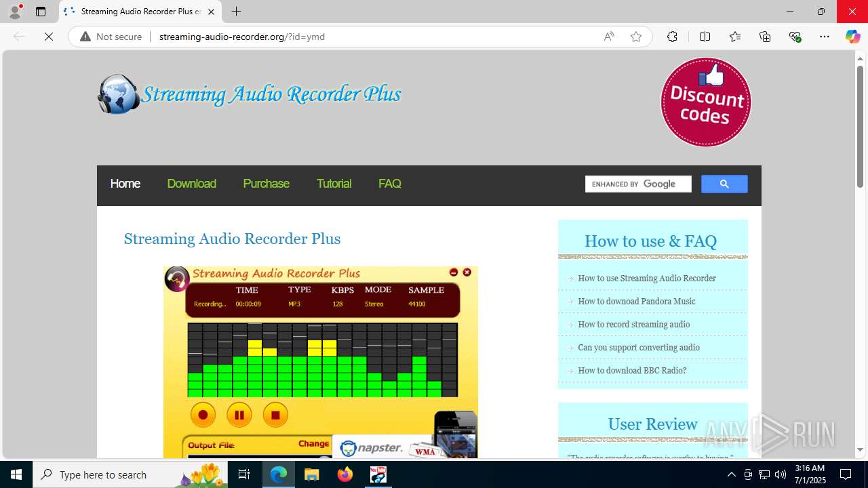
Task: Toggle Split screen icon
Action: pyautogui.click(x=705, y=37)
